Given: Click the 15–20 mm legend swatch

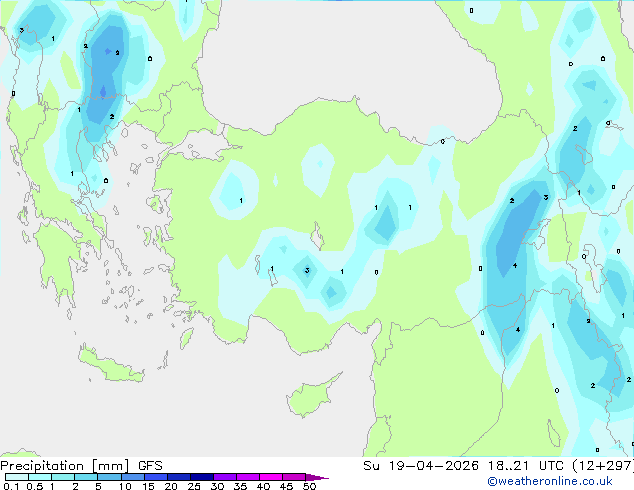Looking at the screenshot, I should point(156,477).
